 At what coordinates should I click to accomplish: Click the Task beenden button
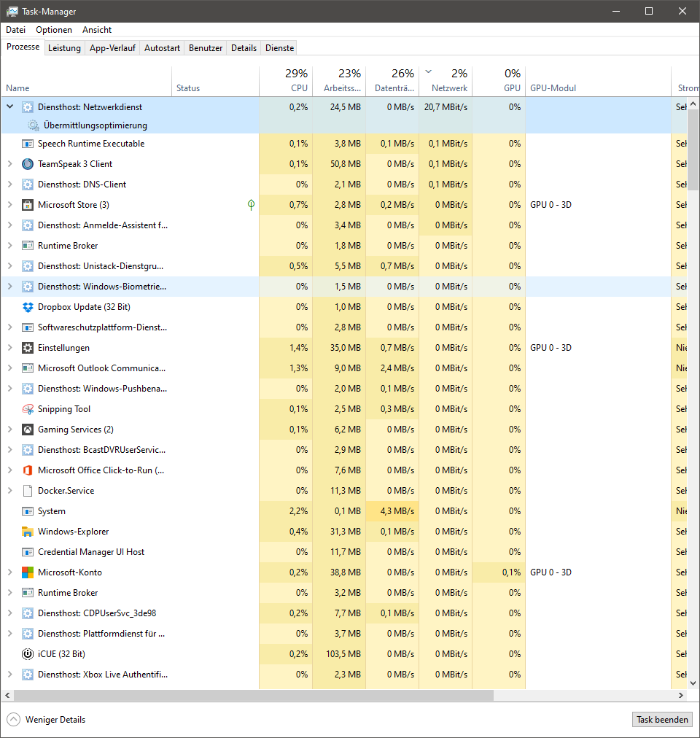(x=661, y=720)
